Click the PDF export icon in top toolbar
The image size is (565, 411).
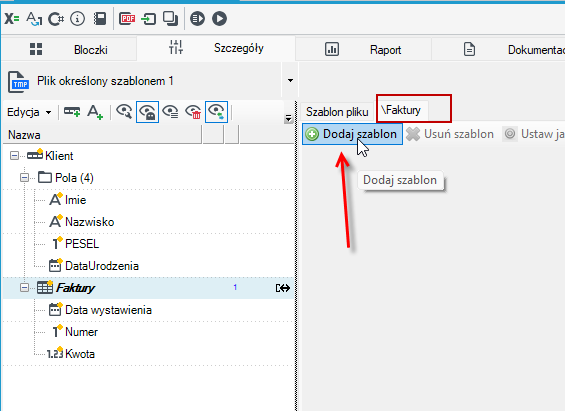[x=127, y=18]
